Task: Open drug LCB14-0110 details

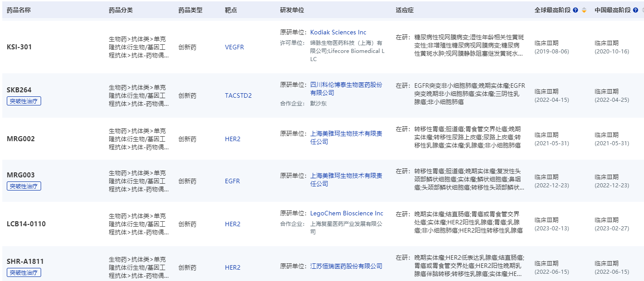Action: pos(26,224)
